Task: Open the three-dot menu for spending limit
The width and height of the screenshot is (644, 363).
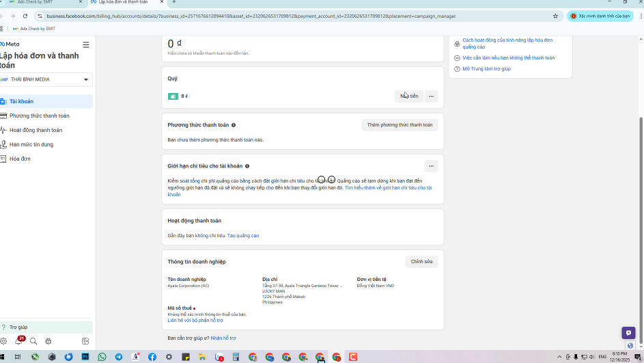Action: pos(431,166)
